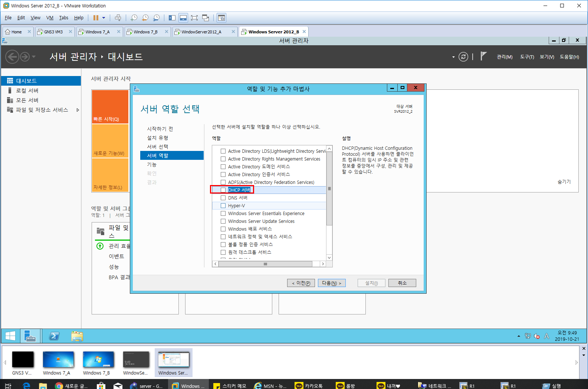Expand 파일 및 저장소 서비스 arrow

(78, 110)
